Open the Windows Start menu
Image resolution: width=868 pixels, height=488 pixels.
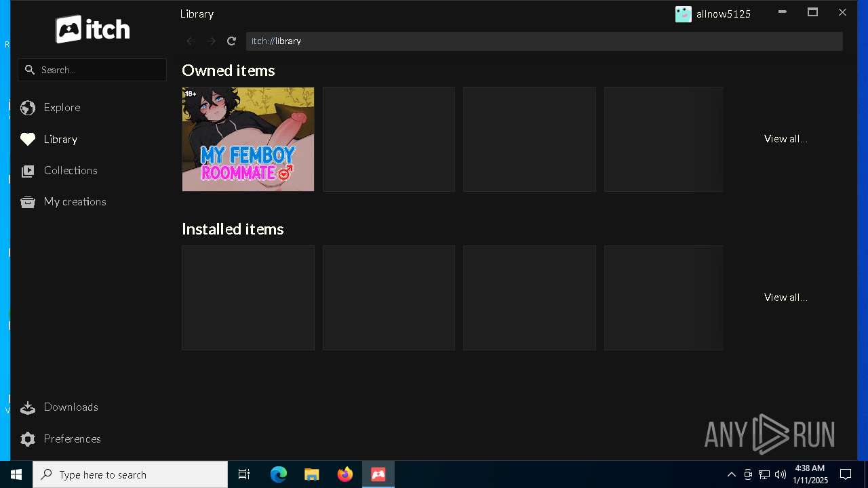pyautogui.click(x=16, y=474)
